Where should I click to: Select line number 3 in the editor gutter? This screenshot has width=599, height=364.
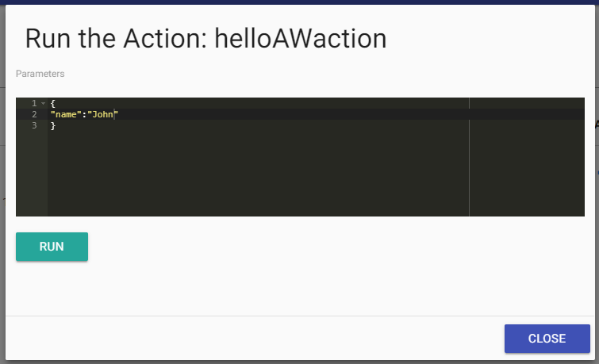(x=33, y=125)
